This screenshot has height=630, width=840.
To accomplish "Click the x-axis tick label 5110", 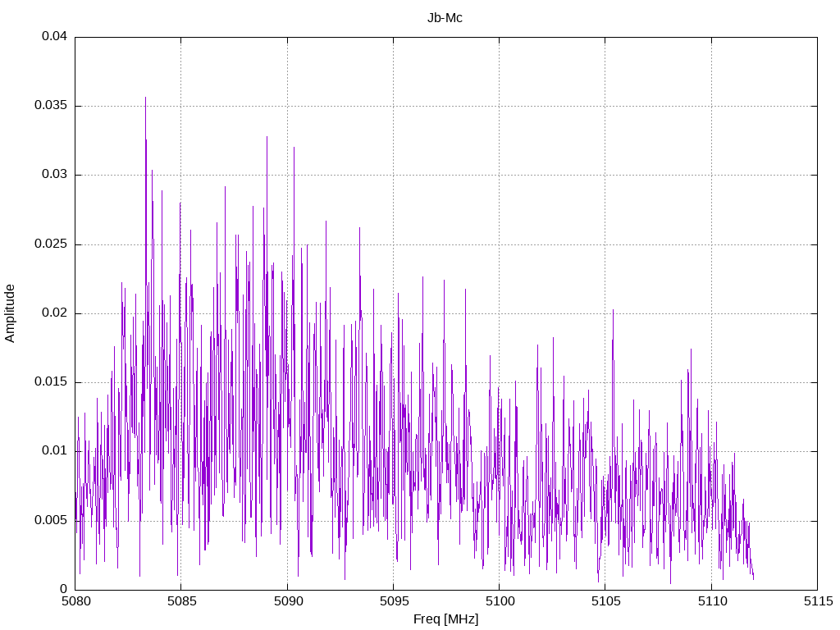I will click(x=712, y=601).
